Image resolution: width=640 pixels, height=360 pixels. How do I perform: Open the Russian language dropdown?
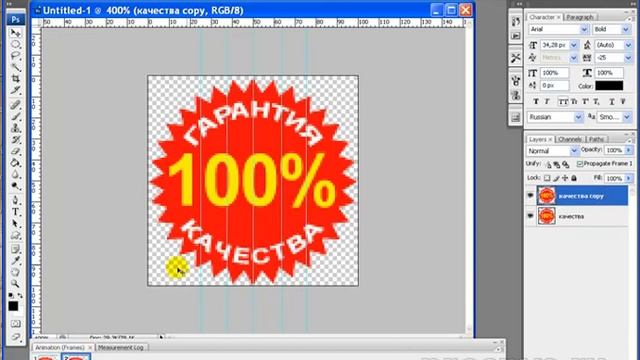pos(578,117)
